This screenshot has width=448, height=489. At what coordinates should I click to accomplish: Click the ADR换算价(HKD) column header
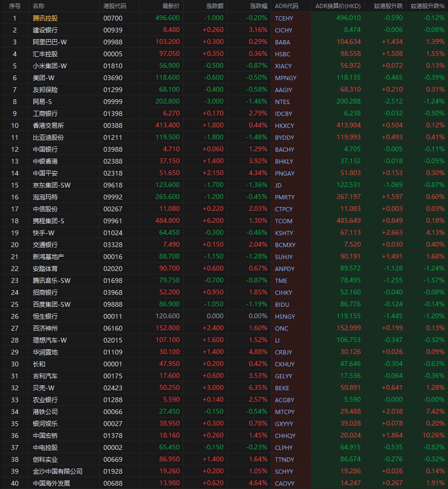(338, 6)
